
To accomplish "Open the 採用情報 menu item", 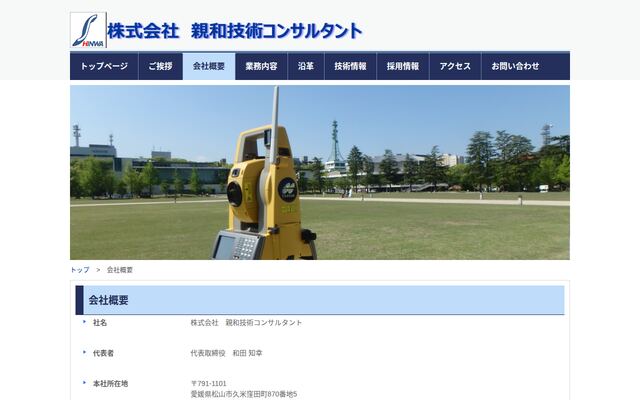I will [403, 66].
